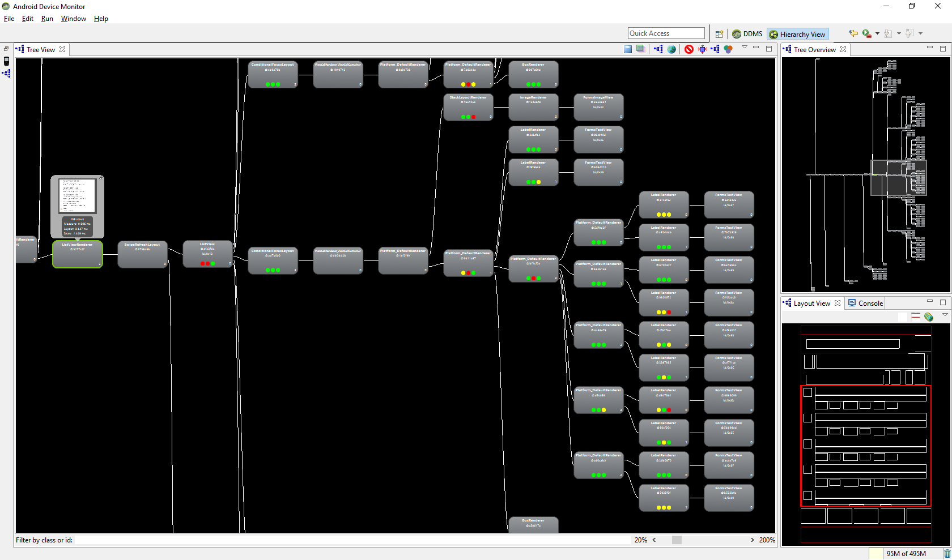Select the ListView node with red dots
Viewport: 952px width, 560px height.
pos(207,254)
